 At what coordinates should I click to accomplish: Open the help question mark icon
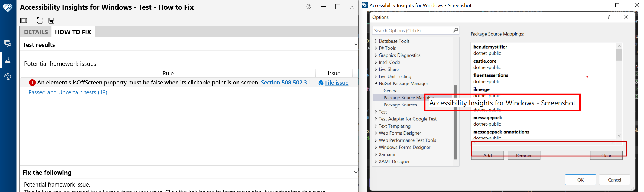tap(309, 7)
